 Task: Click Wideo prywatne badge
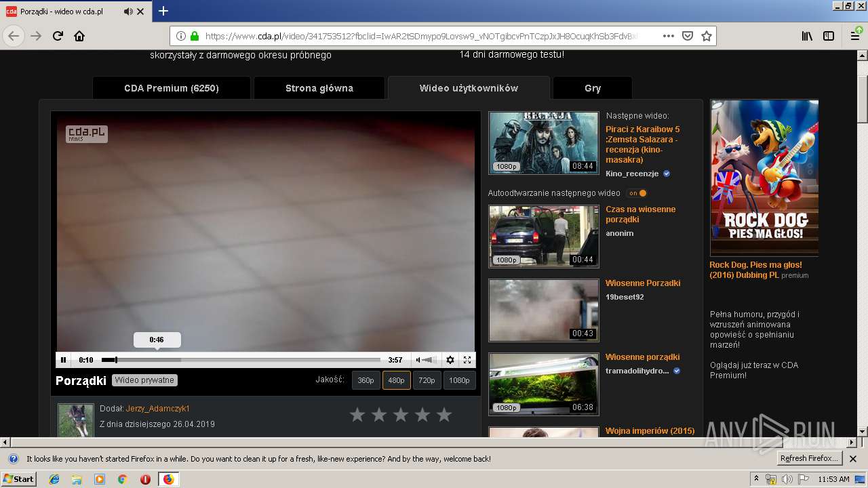145,380
